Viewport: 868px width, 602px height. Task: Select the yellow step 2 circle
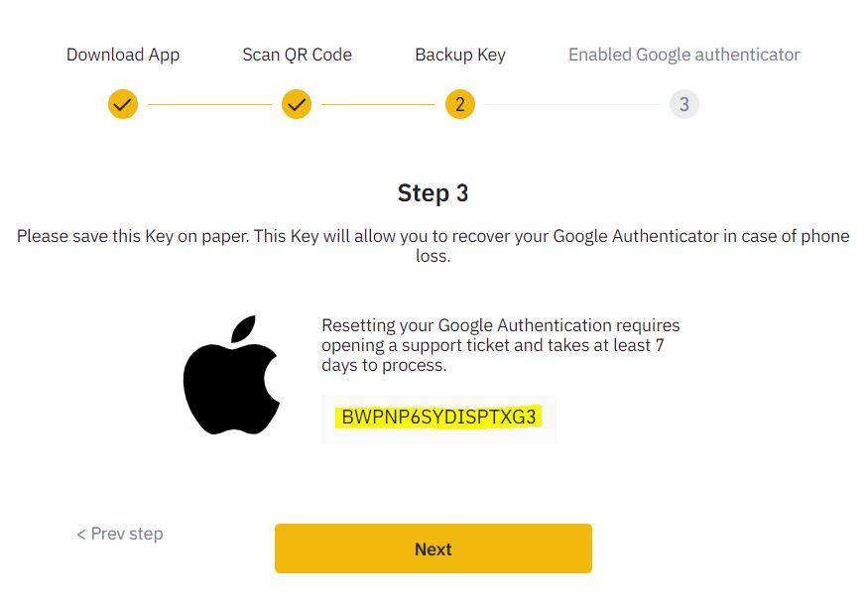pyautogui.click(x=460, y=104)
